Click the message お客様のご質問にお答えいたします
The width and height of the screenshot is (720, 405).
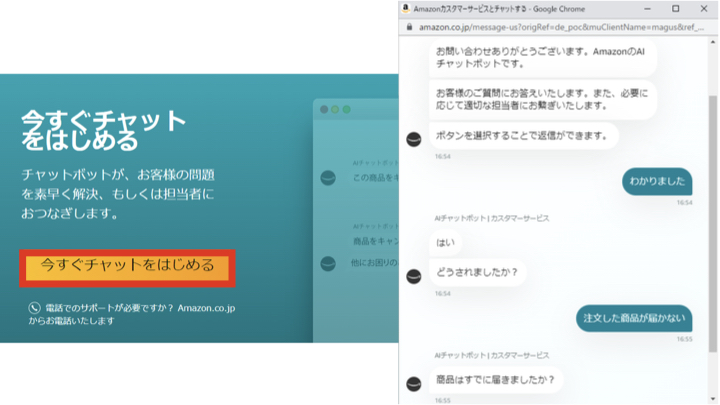click(x=543, y=100)
